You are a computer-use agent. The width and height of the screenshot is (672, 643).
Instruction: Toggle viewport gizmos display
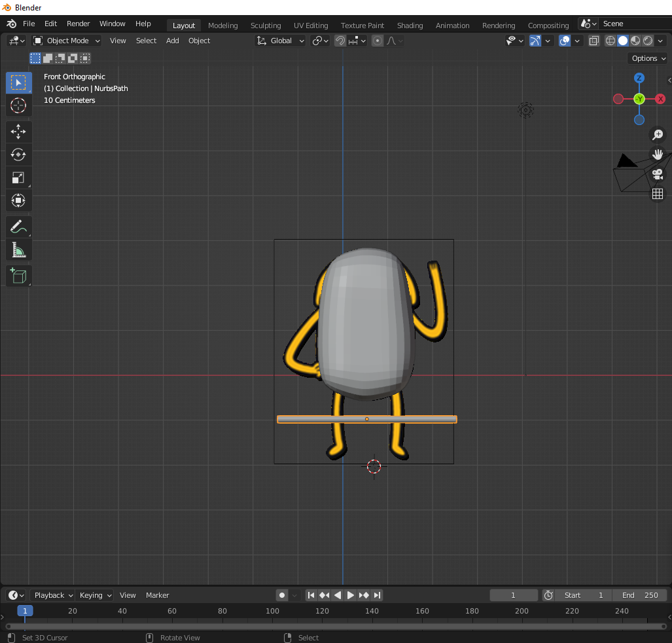535,41
